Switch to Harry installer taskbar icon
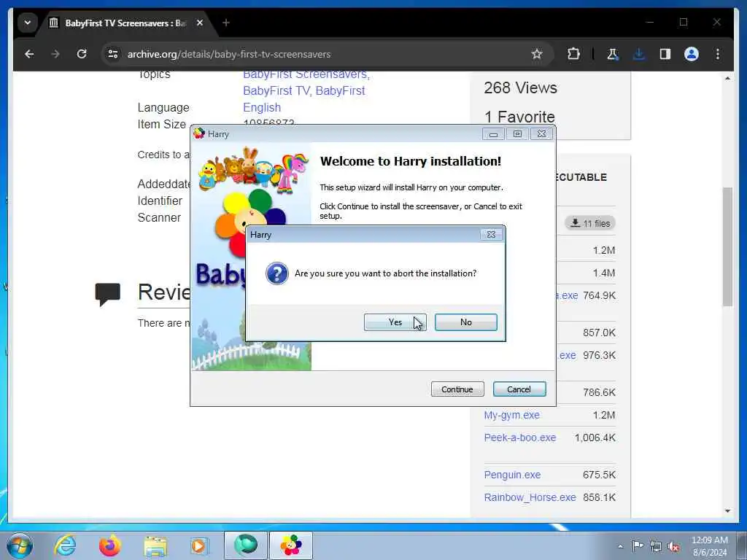The image size is (747, 560). [291, 545]
